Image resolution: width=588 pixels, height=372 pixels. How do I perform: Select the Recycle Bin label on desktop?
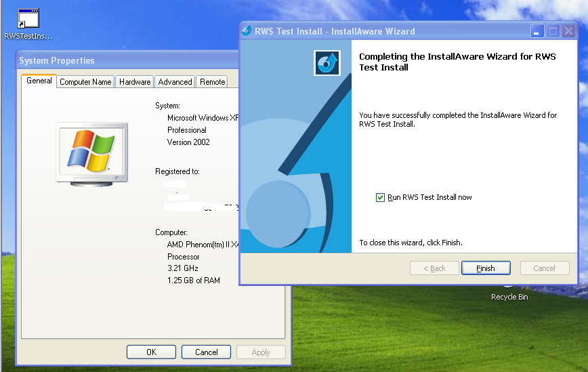pyautogui.click(x=509, y=297)
